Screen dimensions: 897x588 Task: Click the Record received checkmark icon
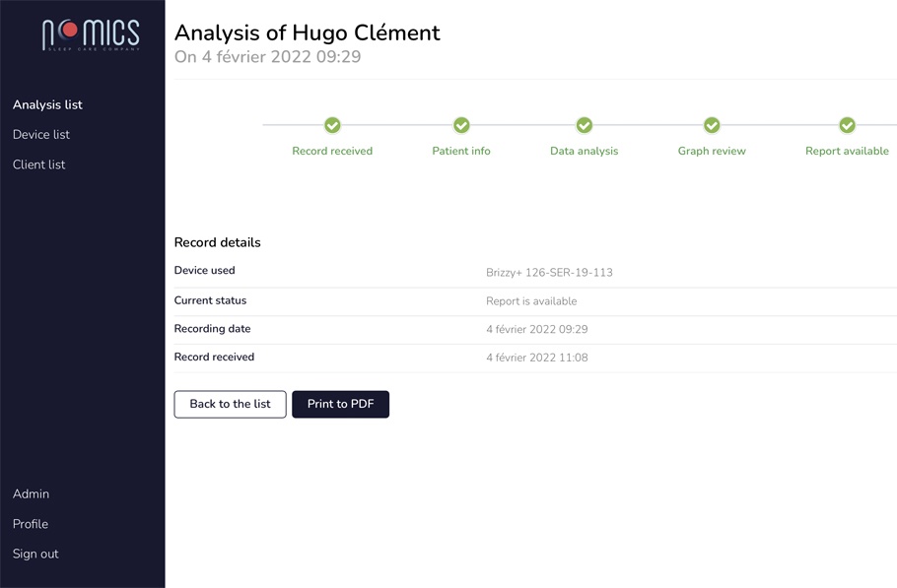[x=332, y=125]
